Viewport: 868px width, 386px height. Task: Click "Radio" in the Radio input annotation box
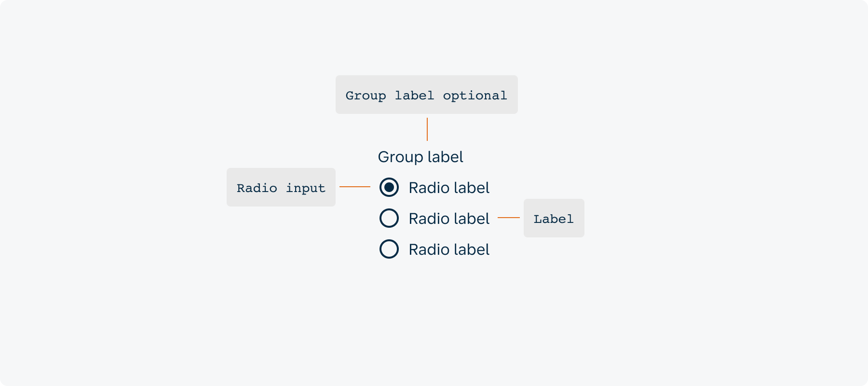point(257,188)
